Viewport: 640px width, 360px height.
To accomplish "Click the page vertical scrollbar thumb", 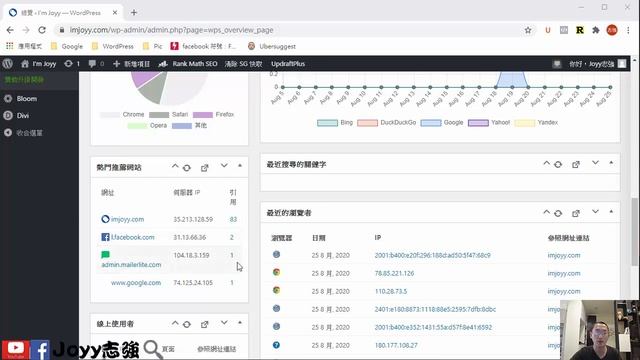I will pyautogui.click(x=634, y=231).
